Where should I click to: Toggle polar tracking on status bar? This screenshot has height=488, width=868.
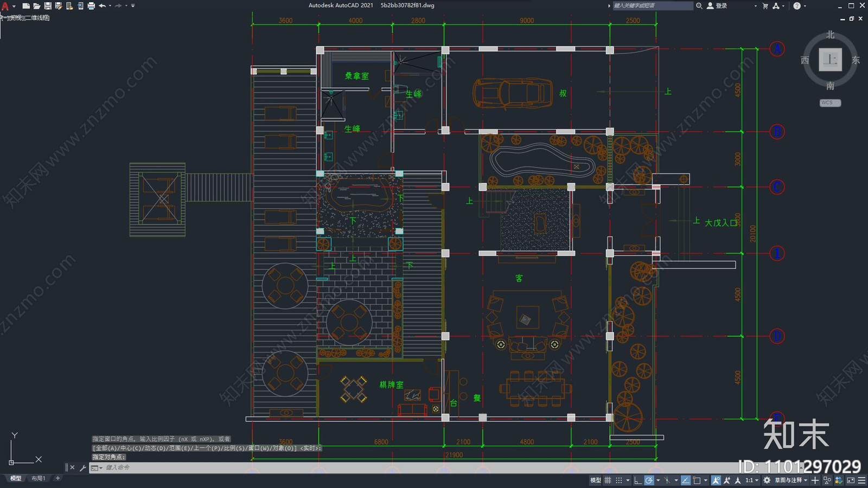(x=649, y=480)
